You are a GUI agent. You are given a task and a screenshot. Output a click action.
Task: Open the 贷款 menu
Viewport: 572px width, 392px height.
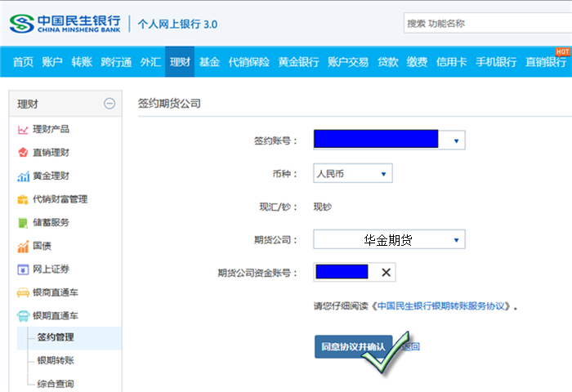click(388, 62)
